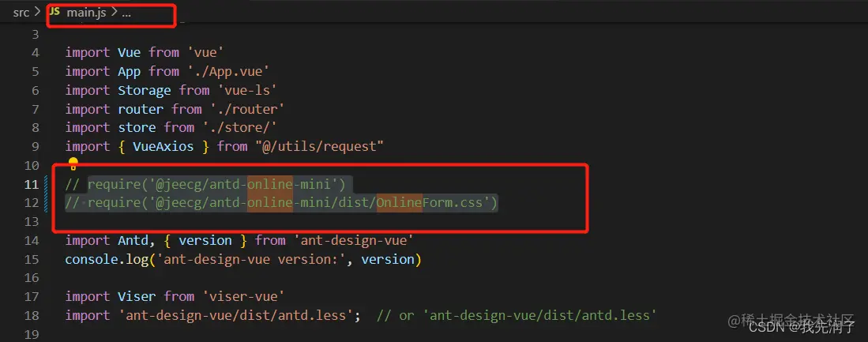Click Storage identifier on line 6
Screen dimensions: 868x342
[145, 90]
